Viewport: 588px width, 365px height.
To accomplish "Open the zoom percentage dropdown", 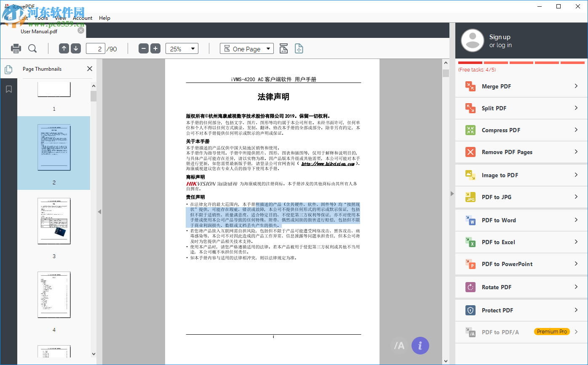I will (x=182, y=48).
